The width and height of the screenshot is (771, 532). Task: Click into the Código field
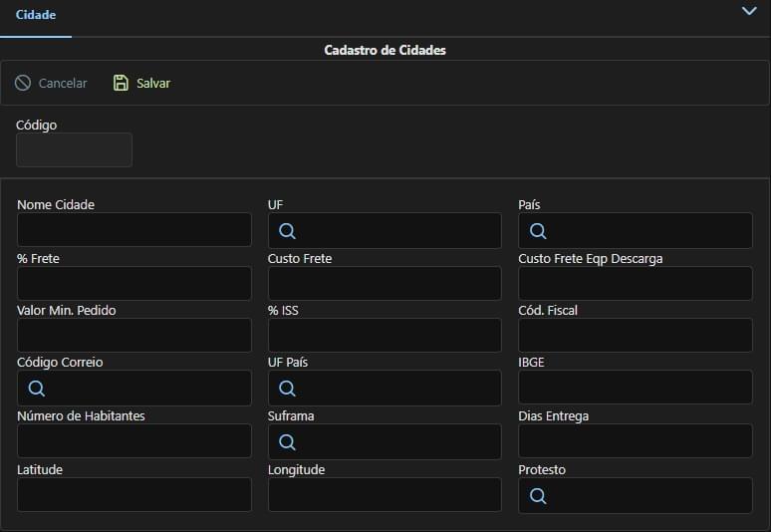point(75,149)
